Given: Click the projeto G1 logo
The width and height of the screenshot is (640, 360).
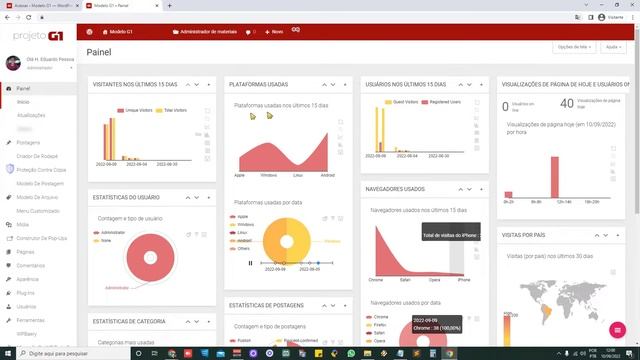Looking at the screenshot, I should [x=38, y=36].
